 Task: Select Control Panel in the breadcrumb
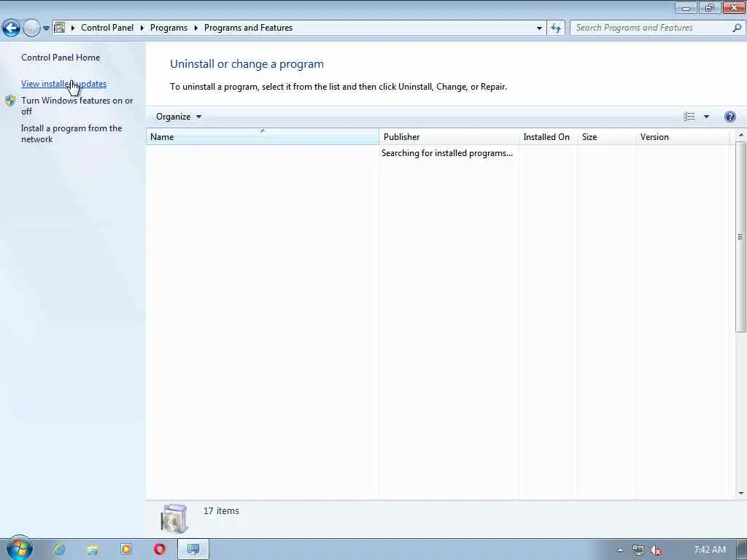107,28
